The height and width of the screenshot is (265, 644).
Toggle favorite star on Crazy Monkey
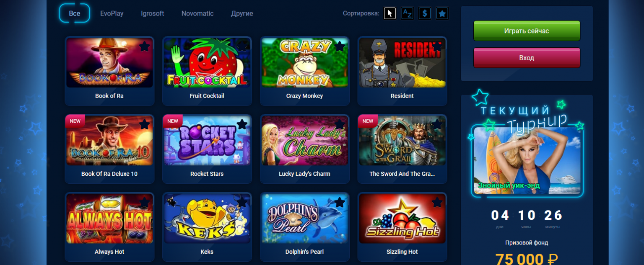click(x=340, y=46)
